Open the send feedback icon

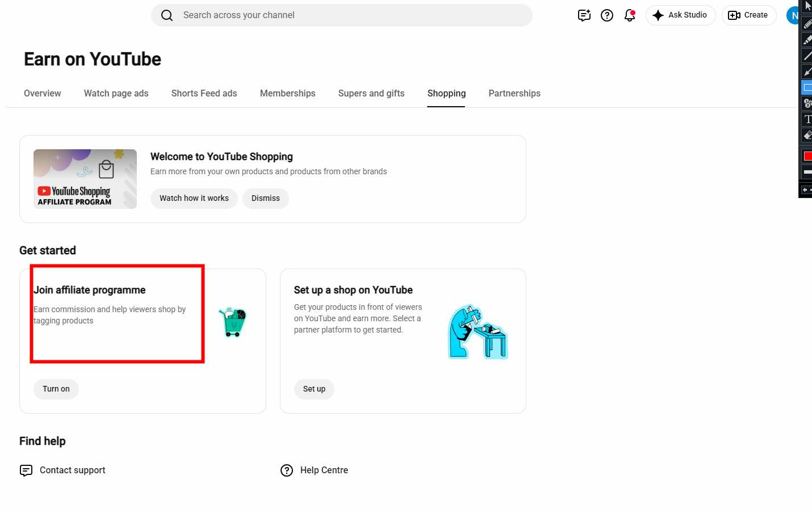pyautogui.click(x=584, y=15)
